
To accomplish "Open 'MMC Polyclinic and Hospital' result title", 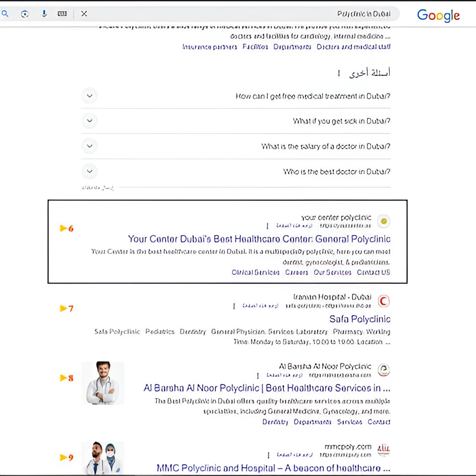I will (274, 468).
